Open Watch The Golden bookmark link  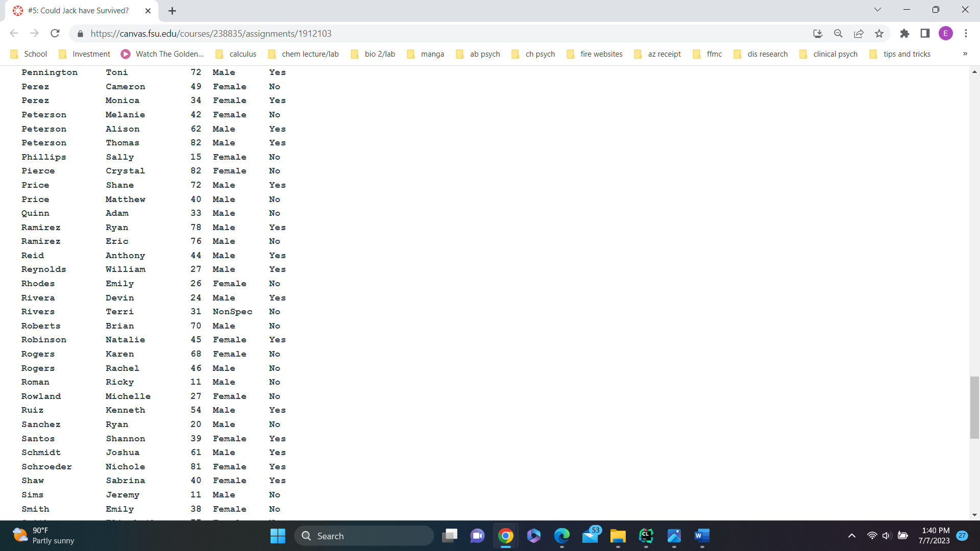[162, 54]
